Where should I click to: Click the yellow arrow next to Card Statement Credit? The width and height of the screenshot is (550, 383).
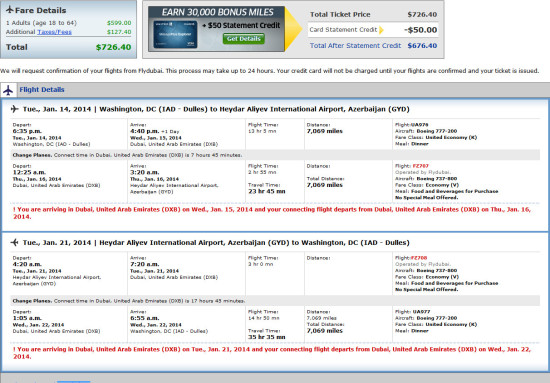coord(381,30)
